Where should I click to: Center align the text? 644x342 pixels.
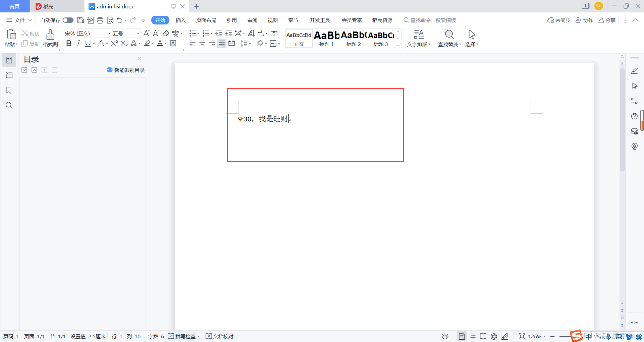pos(202,43)
